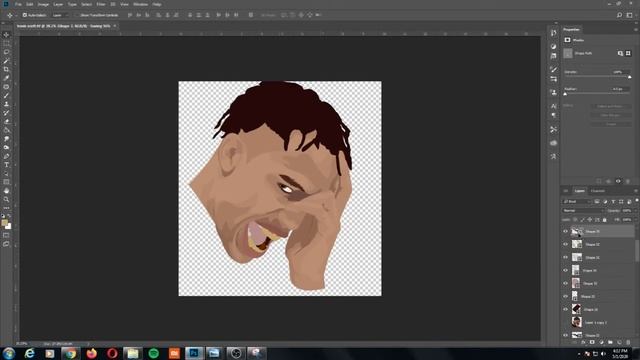Open the Normal blend mode dropdown

coord(582,211)
